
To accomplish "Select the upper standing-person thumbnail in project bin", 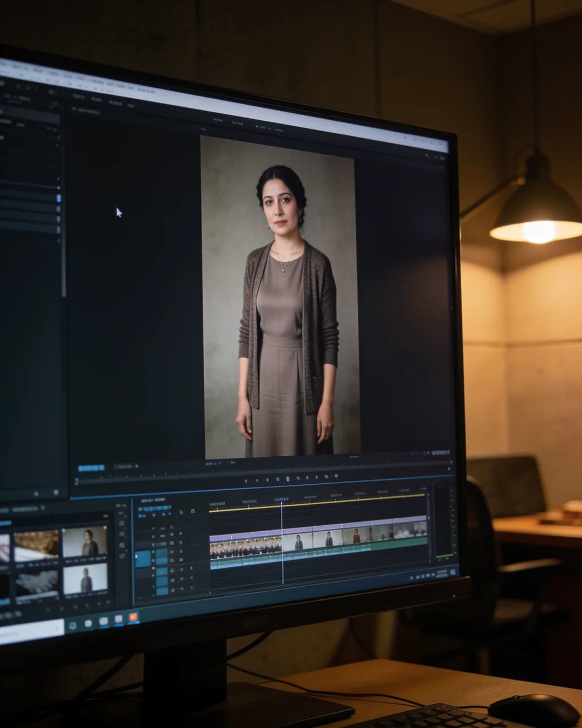I will 85,541.
